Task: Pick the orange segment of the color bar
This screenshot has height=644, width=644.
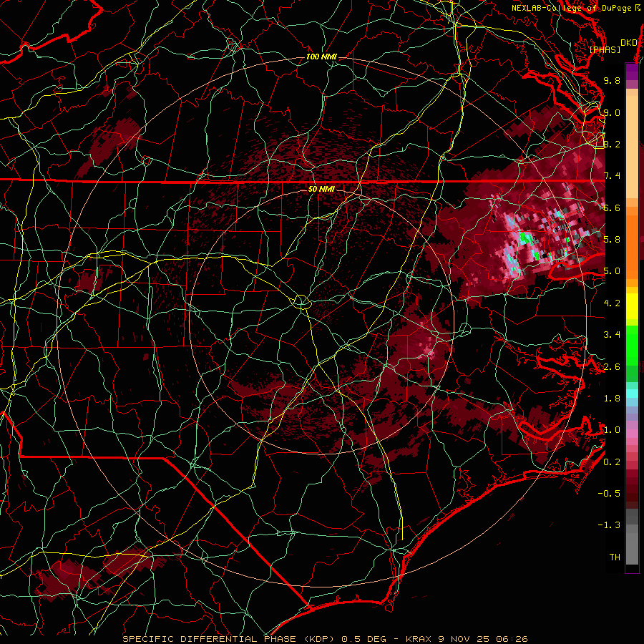Action: (x=632, y=243)
